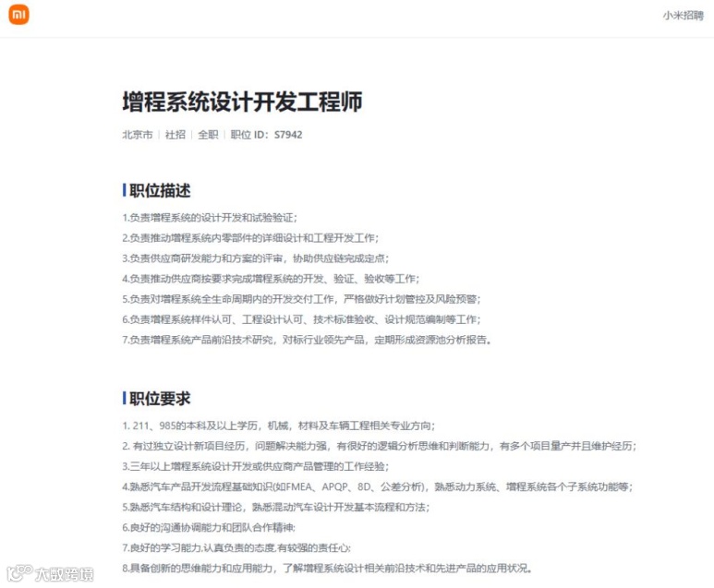Open the 小米招聘 link
The height and width of the screenshot is (588, 714).
pos(683,16)
